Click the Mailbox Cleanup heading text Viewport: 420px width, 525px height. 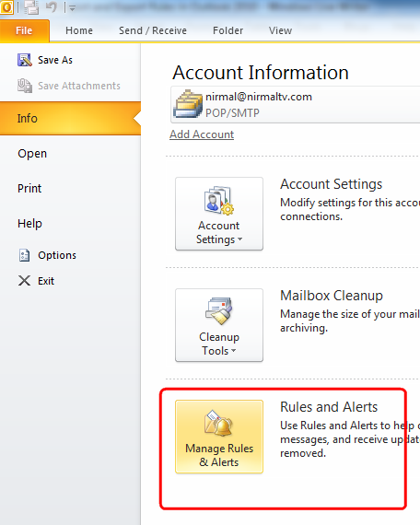(332, 296)
